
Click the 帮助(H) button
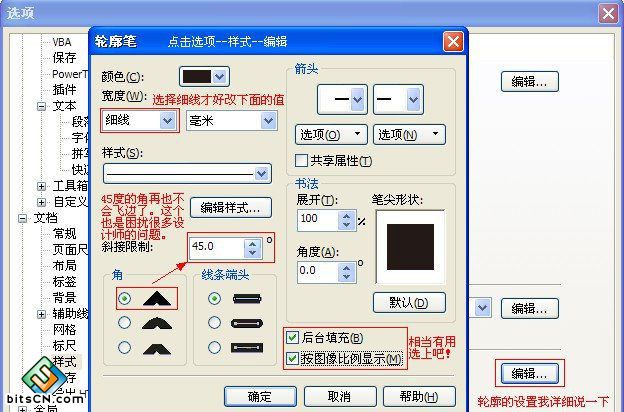(419, 396)
